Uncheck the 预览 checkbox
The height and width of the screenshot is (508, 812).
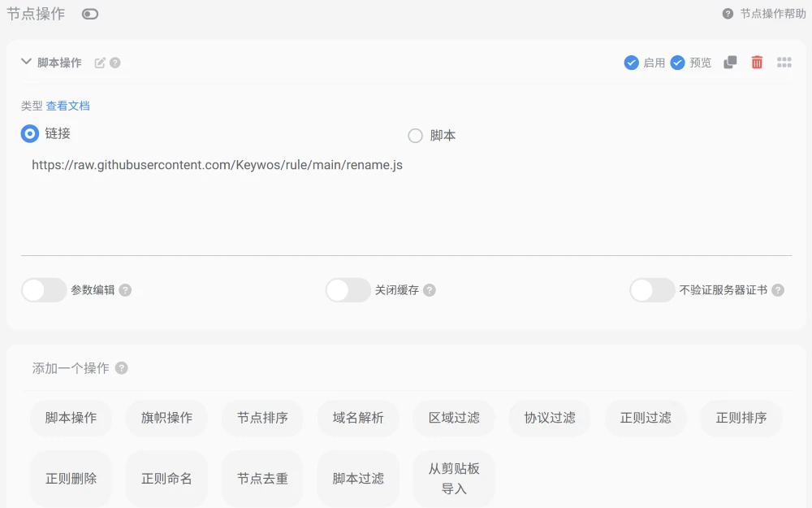[677, 63]
